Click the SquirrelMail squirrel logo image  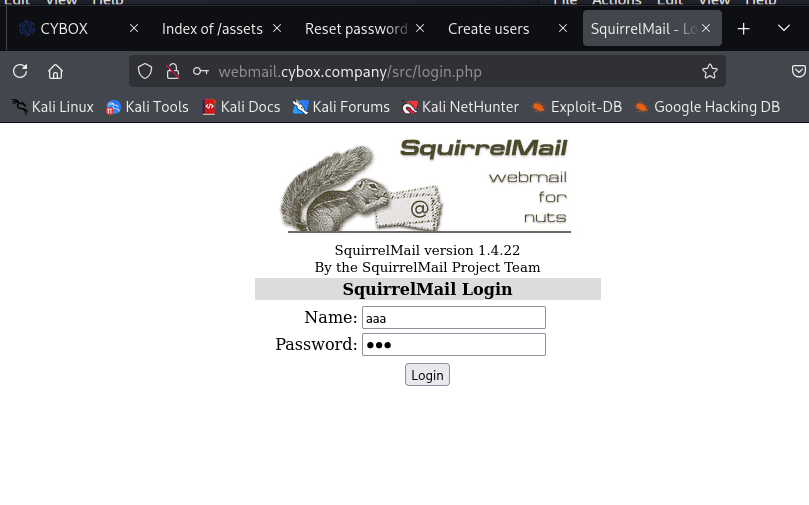427,186
